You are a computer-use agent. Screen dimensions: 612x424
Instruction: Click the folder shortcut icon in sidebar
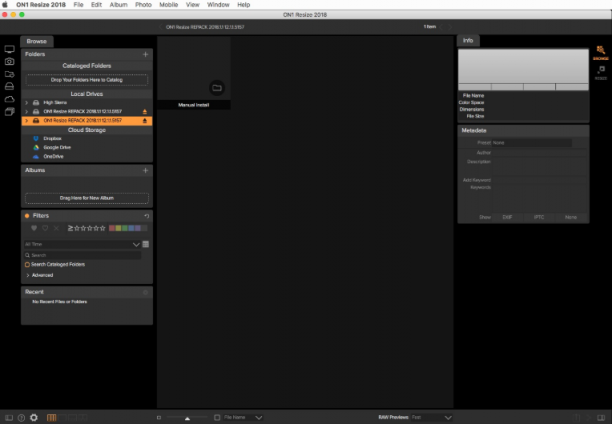pyautogui.click(x=9, y=74)
